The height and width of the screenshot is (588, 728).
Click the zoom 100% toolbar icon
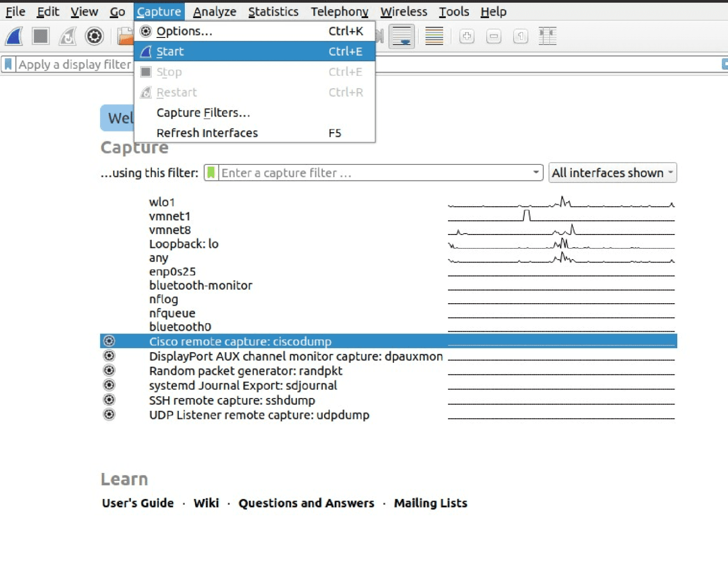[x=520, y=36]
